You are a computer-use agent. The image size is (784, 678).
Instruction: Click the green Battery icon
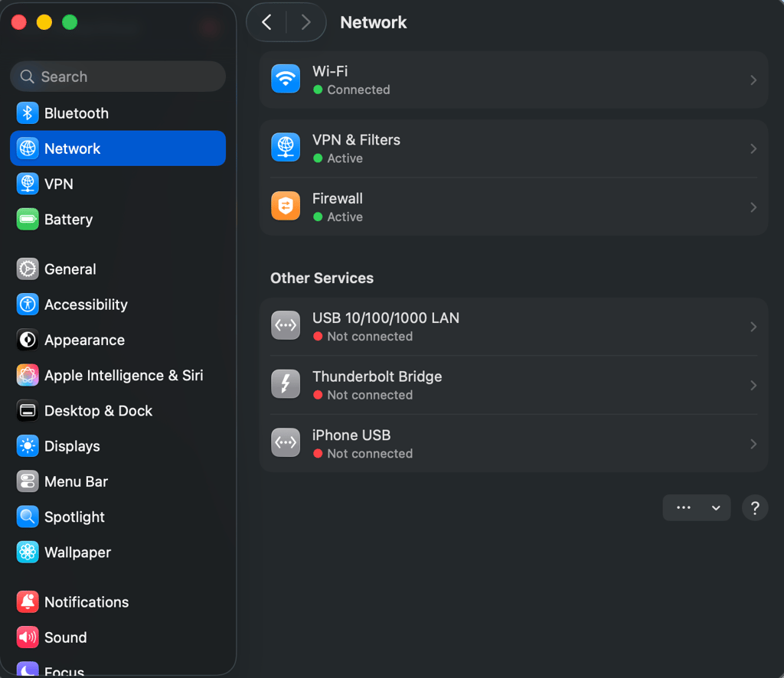[28, 220]
